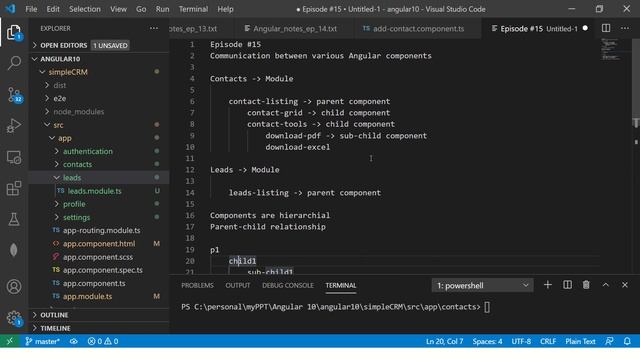This screenshot has width=640, height=360.
Task: Open the Extensions view icon
Action: tap(14, 188)
